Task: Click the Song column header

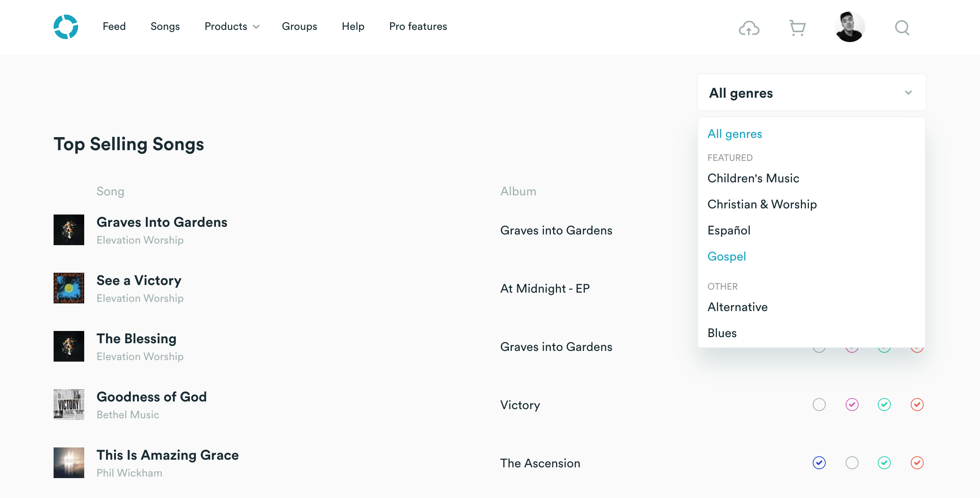Action: point(110,191)
